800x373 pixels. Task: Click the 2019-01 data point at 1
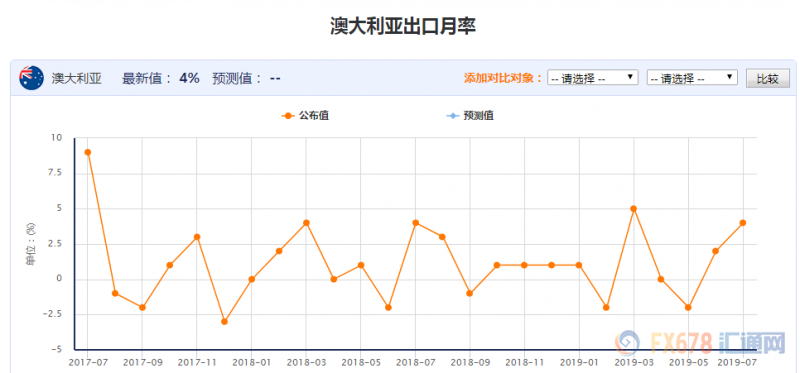(x=579, y=265)
